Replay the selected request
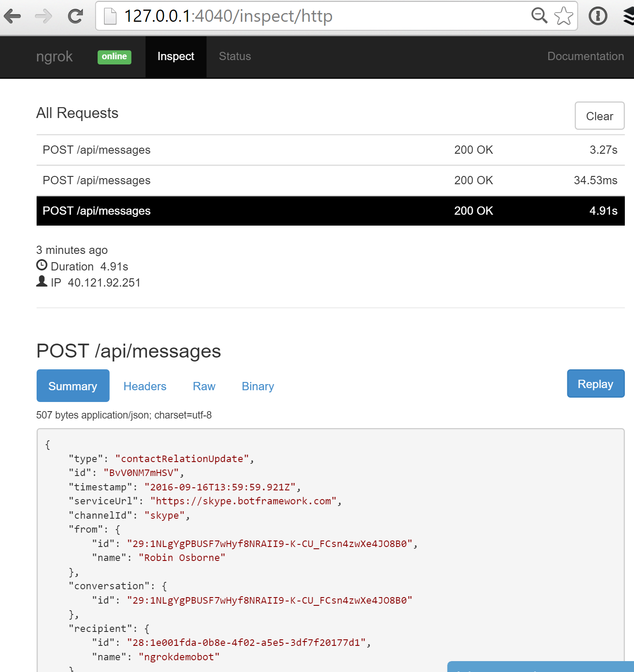This screenshot has height=672, width=634. point(596,384)
